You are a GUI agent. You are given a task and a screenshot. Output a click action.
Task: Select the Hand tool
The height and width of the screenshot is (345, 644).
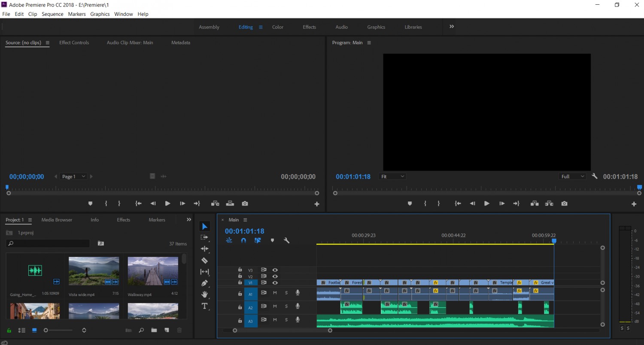205,295
